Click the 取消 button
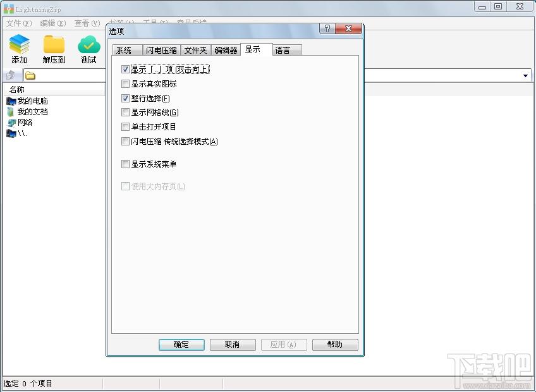Viewport: 536px width, 392px height. click(x=233, y=345)
